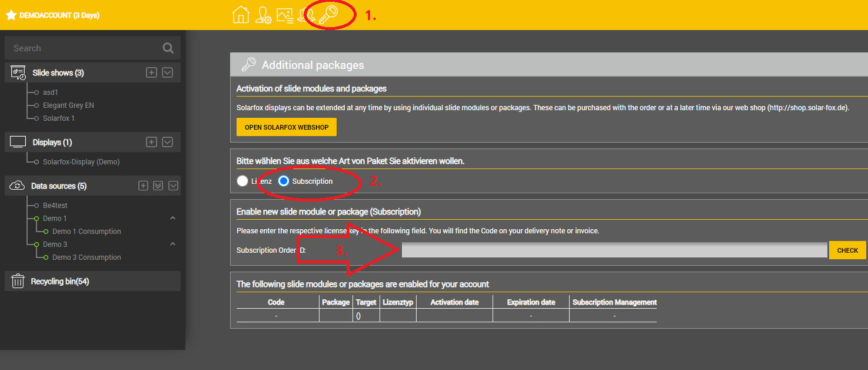Click the Data sources cloud icon
The image size is (868, 370).
17,186
